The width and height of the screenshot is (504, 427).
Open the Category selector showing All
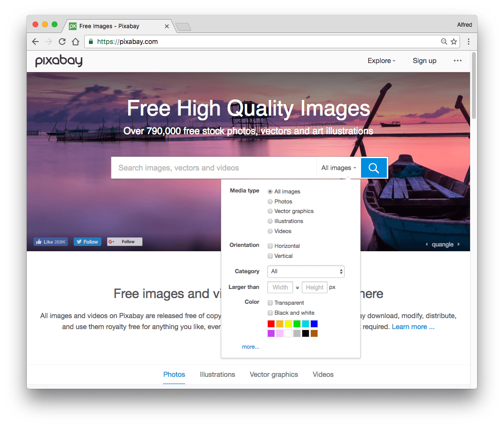coord(306,271)
